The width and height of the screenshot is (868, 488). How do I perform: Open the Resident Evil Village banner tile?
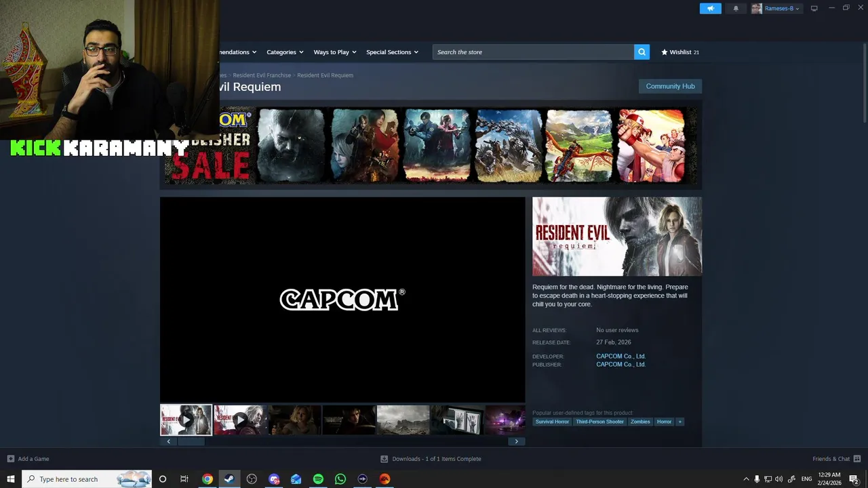pyautogui.click(x=291, y=146)
